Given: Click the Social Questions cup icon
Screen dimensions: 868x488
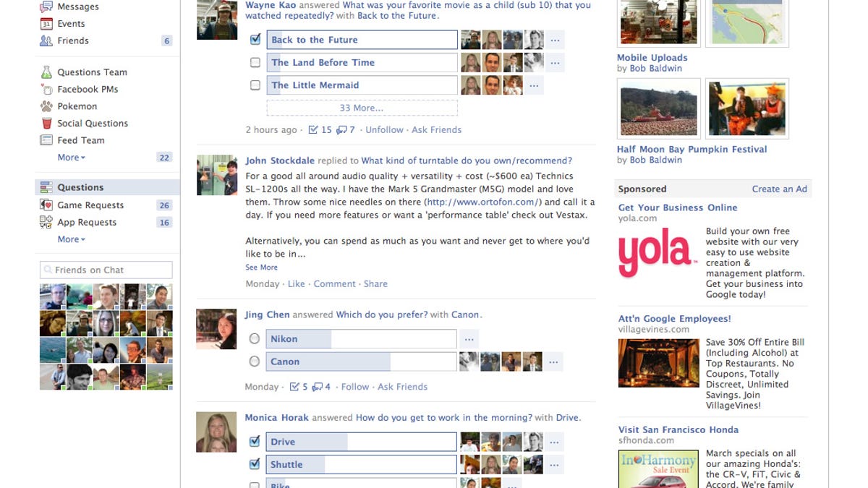Looking at the screenshot, I should click(46, 124).
